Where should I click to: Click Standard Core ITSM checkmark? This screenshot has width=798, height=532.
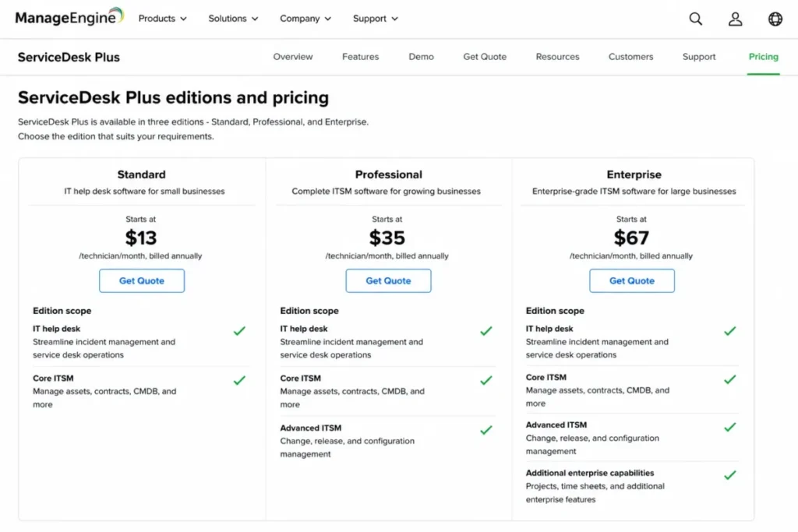point(240,380)
